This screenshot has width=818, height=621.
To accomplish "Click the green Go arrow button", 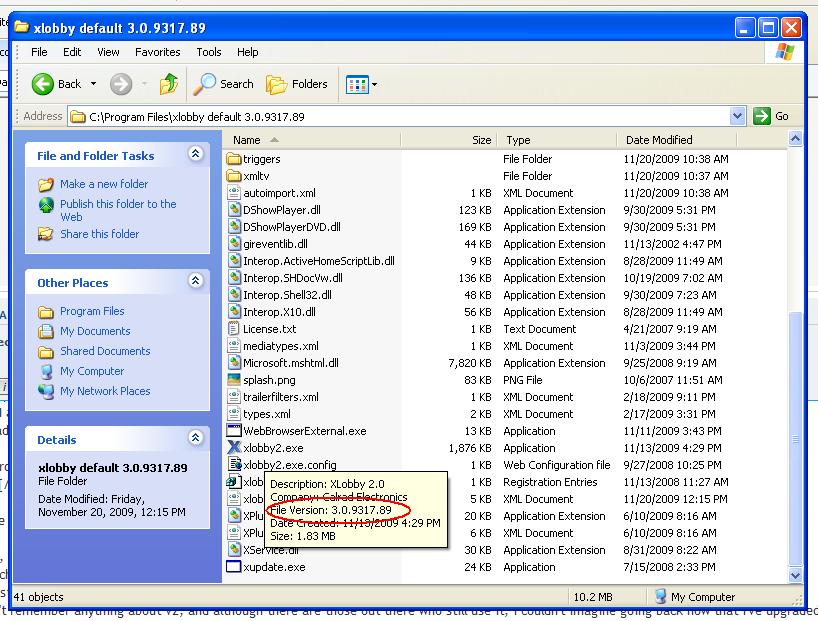I will pos(762,116).
